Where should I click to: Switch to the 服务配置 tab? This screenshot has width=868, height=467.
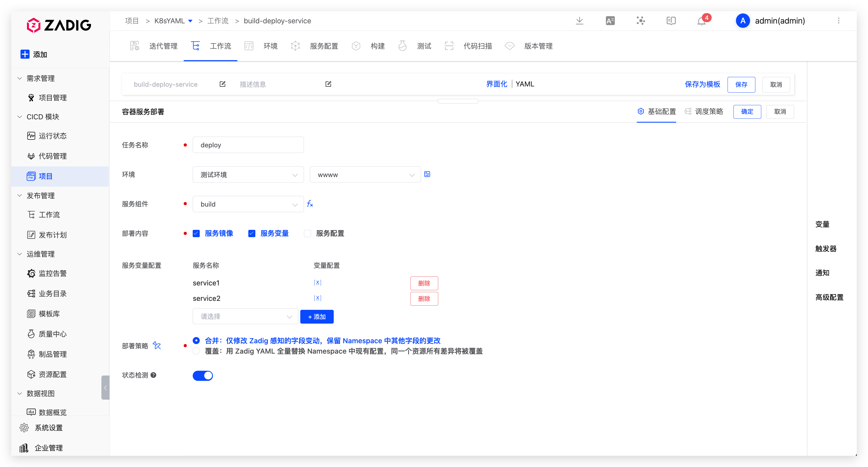coord(314,46)
